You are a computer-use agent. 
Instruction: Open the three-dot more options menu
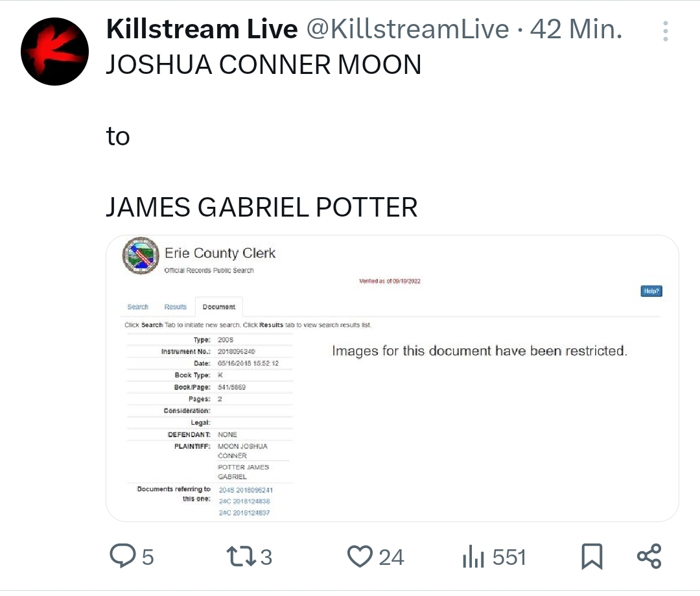point(665,31)
